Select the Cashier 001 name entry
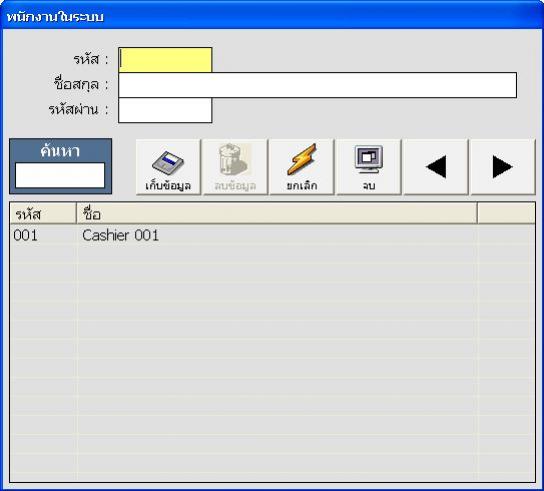 coord(120,236)
